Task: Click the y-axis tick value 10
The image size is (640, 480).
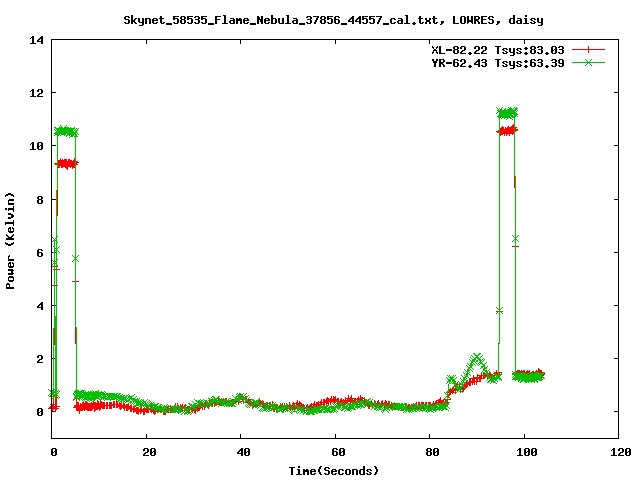Action: click(x=36, y=146)
